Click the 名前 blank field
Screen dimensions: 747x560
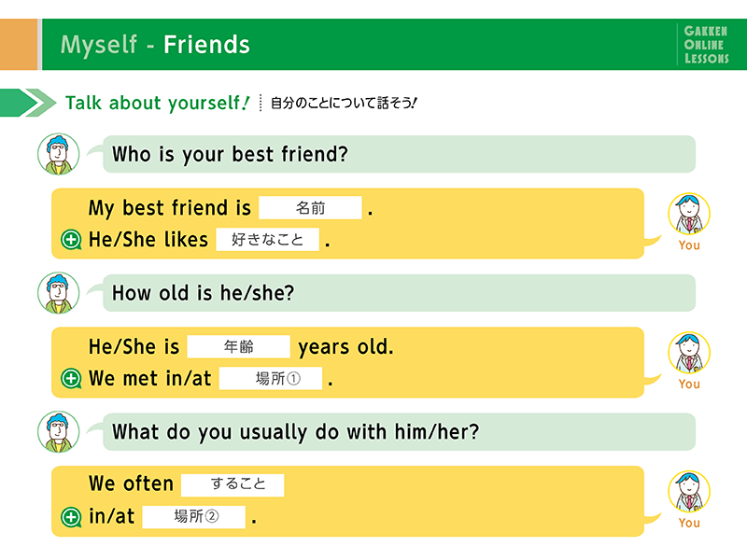[x=310, y=208]
